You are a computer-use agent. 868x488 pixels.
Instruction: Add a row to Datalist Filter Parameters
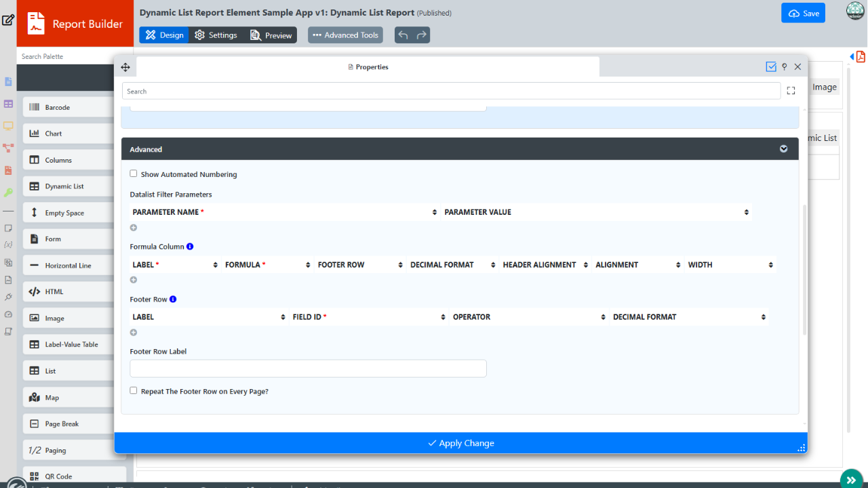pos(134,228)
